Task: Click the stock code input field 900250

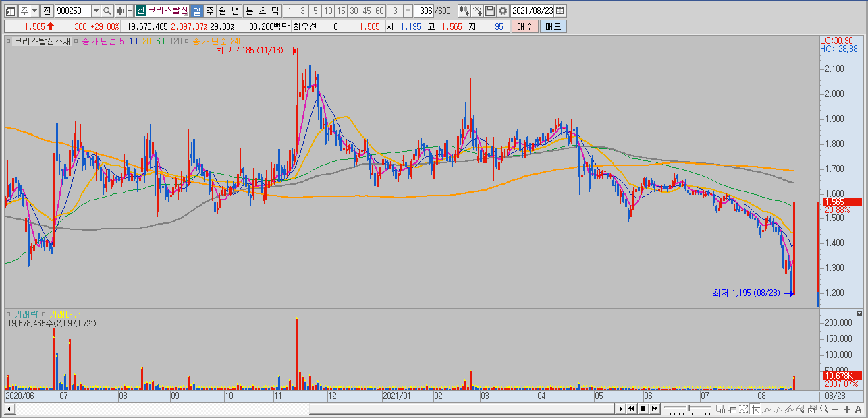Action: click(73, 11)
